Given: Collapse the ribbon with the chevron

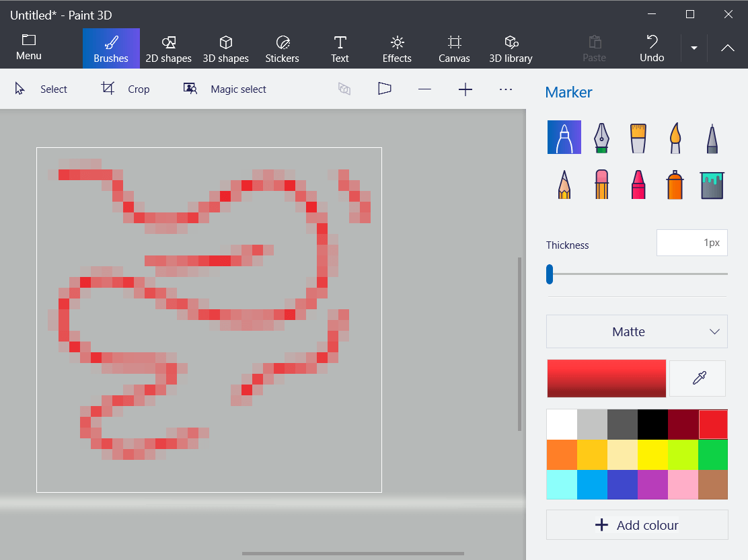Looking at the screenshot, I should point(727,48).
